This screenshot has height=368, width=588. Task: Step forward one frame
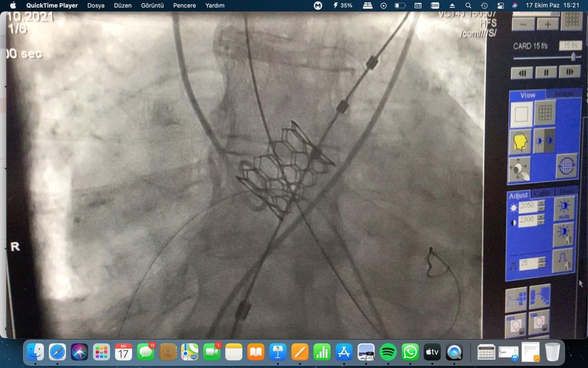pyautogui.click(x=569, y=72)
